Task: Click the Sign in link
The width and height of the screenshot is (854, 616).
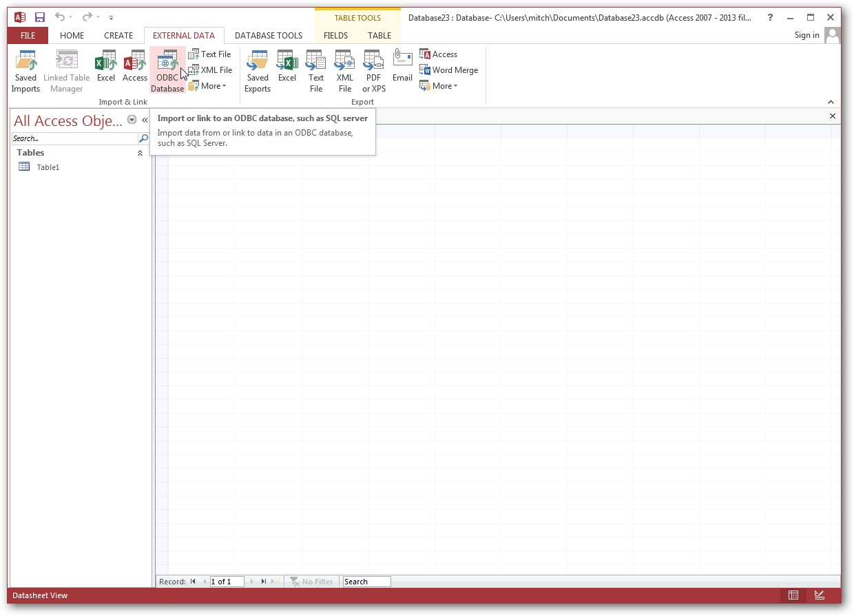Action: [806, 35]
